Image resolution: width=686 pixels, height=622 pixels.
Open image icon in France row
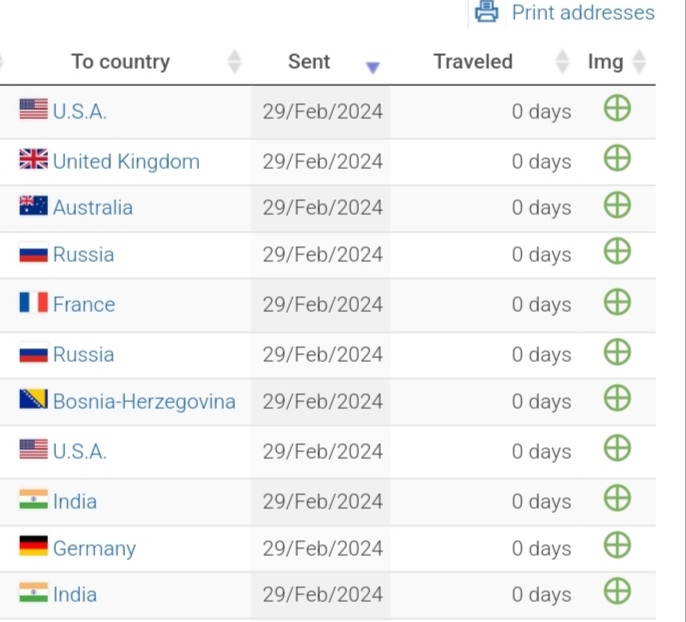[617, 302]
